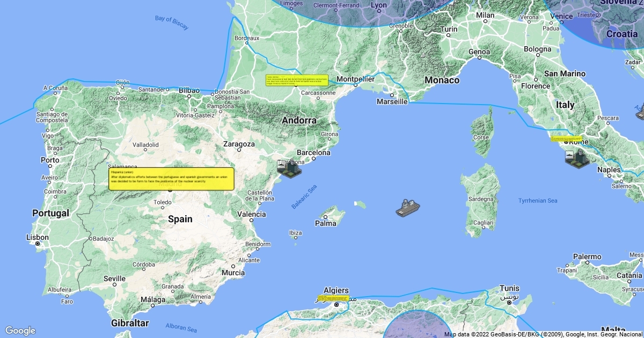Viewport: 644px width, 338px height.
Task: Click the Bay of Biscay label
Action: 172,22
